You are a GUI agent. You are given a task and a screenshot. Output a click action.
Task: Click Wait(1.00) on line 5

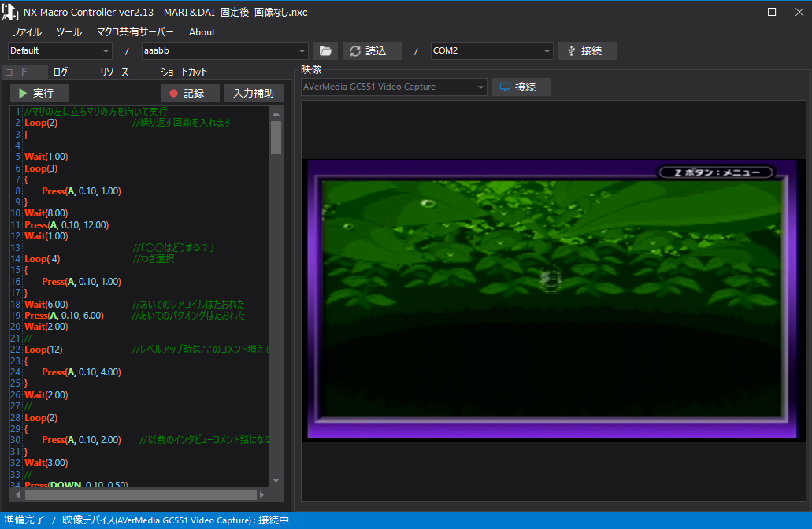point(46,157)
